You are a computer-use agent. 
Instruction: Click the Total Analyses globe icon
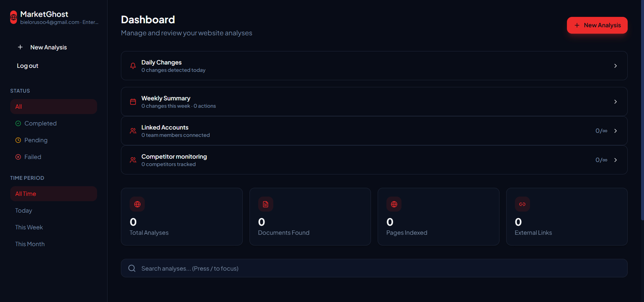click(x=137, y=204)
